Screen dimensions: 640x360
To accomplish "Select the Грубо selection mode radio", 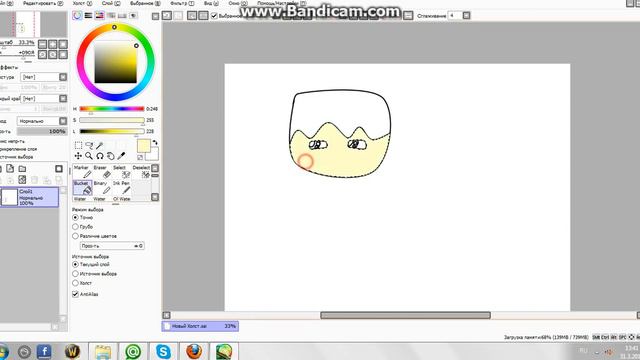I will (75, 227).
